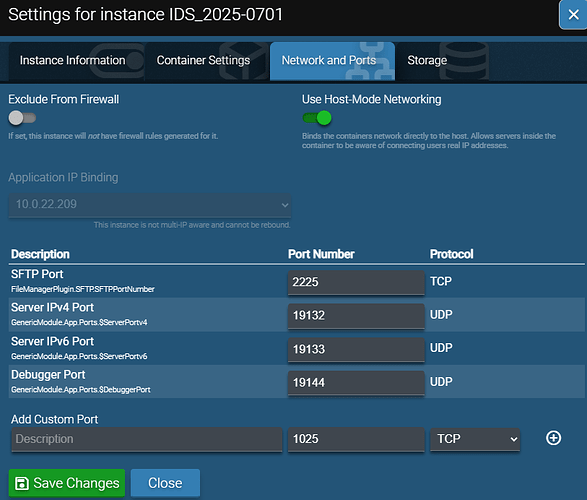Image resolution: width=587 pixels, height=500 pixels.
Task: Click the custom port number field 1025
Action: (x=356, y=439)
